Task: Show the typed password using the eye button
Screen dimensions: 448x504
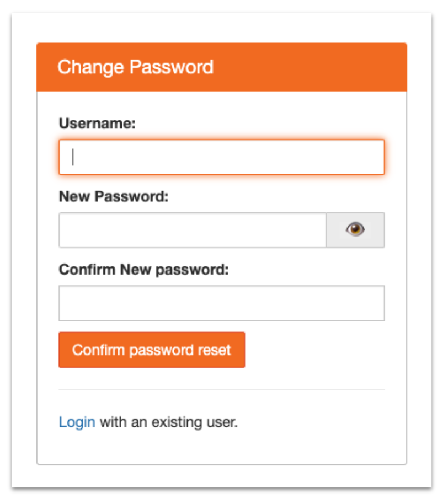Action: tap(356, 229)
